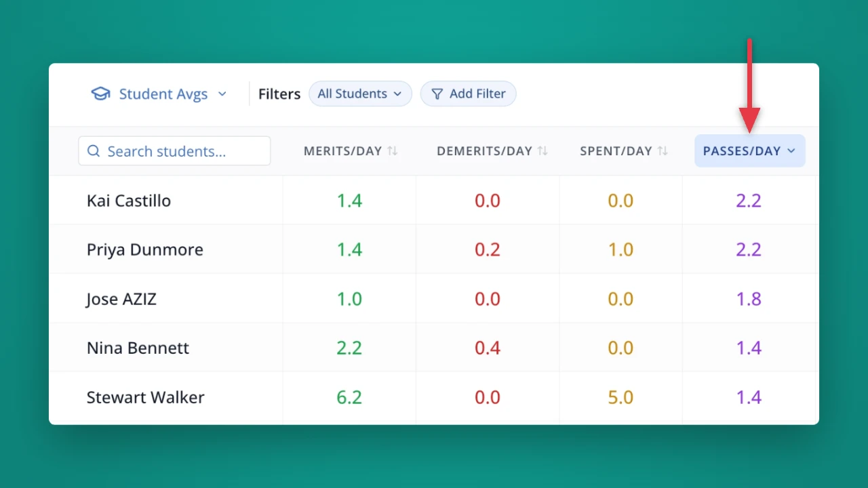Open the All Students filter dropdown
Image resolution: width=868 pixels, height=488 pixels.
[x=360, y=94]
